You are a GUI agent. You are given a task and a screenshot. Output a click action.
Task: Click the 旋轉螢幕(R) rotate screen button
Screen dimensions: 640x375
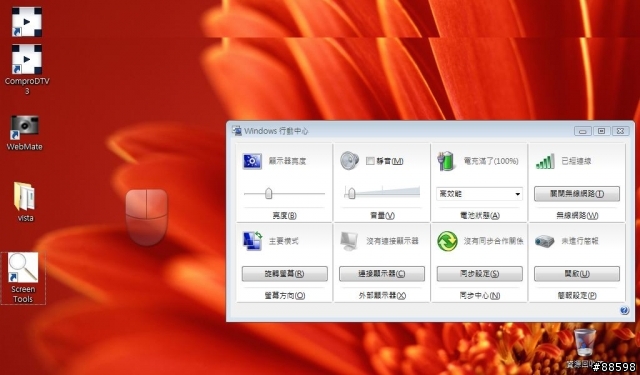pos(284,274)
